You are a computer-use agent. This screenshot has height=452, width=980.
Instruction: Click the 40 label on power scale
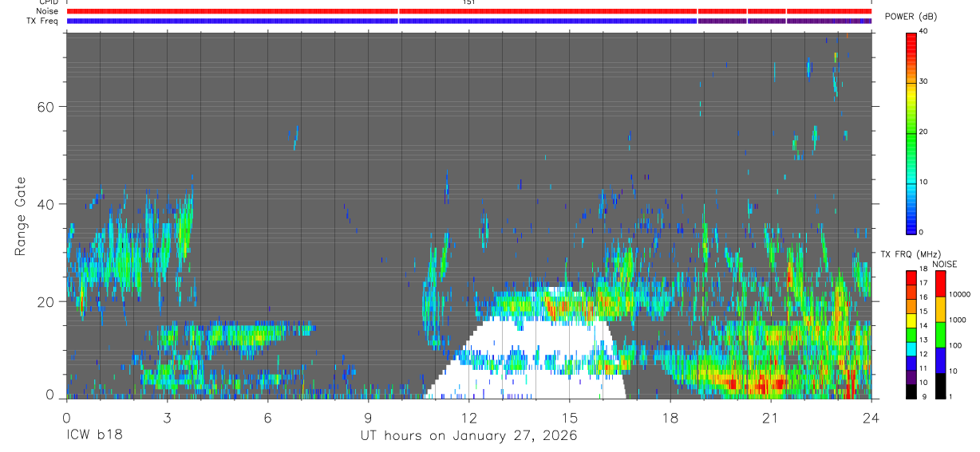click(922, 32)
